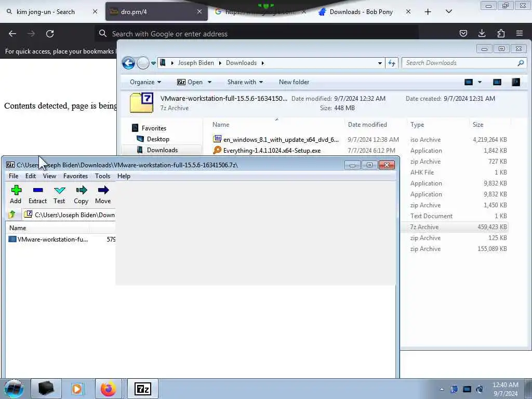Click the Explorer search magnifier icon
The image size is (532, 399).
click(521, 63)
